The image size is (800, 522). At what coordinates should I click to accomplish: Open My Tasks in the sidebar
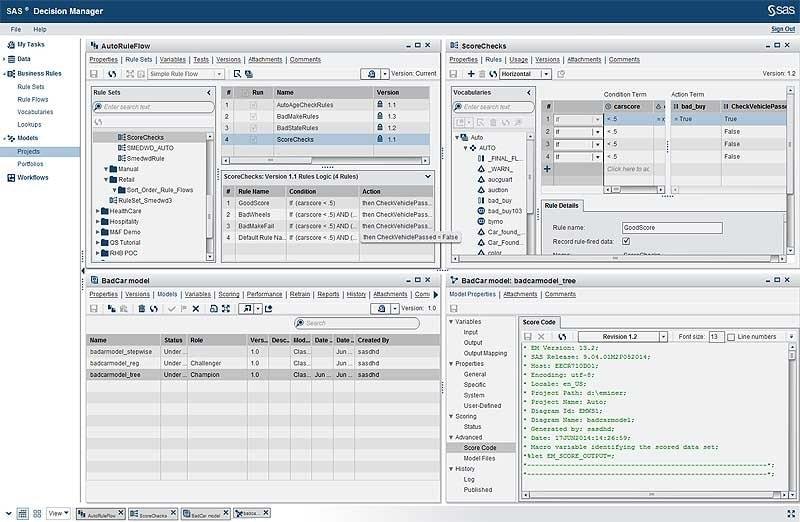(31, 44)
